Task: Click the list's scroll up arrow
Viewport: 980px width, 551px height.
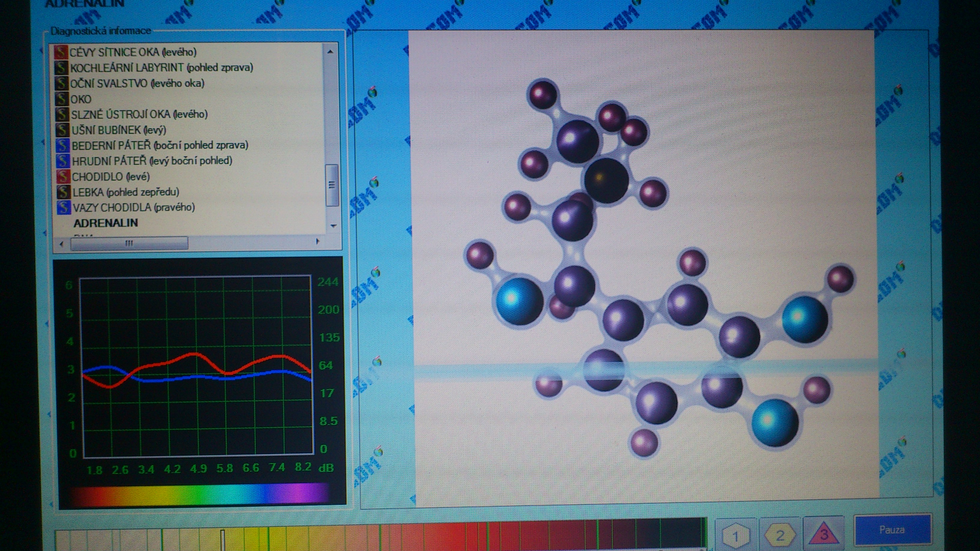Action: [x=330, y=51]
